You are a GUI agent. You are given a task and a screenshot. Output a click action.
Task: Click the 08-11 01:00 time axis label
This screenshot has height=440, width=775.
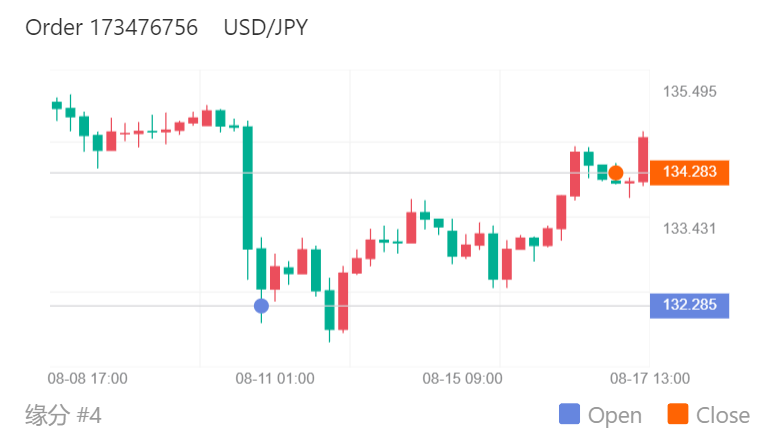click(275, 378)
